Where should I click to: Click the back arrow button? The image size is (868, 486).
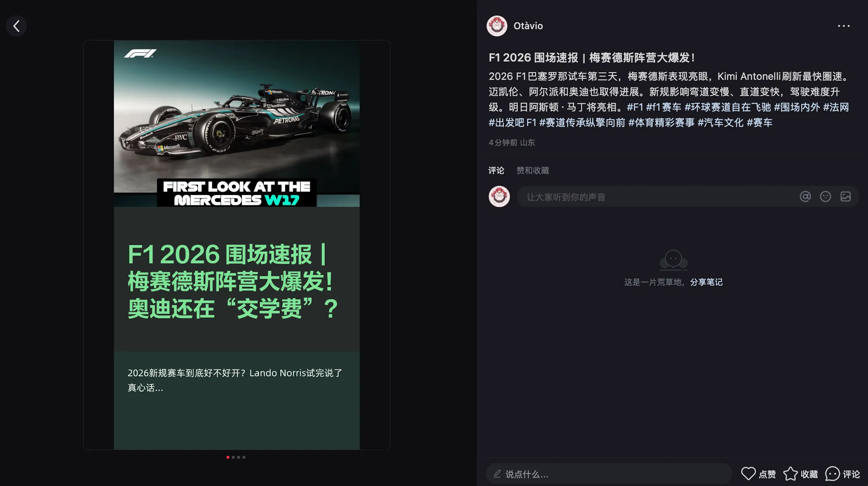click(x=16, y=26)
